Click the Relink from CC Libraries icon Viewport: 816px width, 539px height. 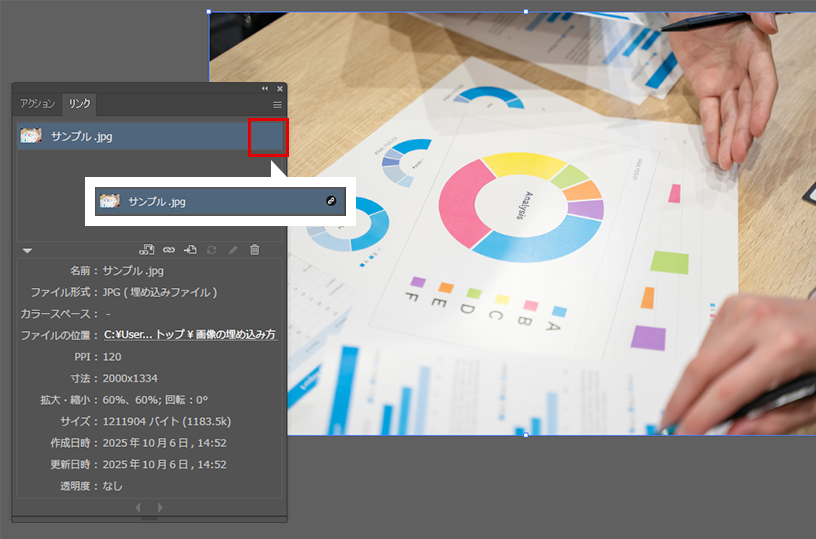[x=147, y=249]
